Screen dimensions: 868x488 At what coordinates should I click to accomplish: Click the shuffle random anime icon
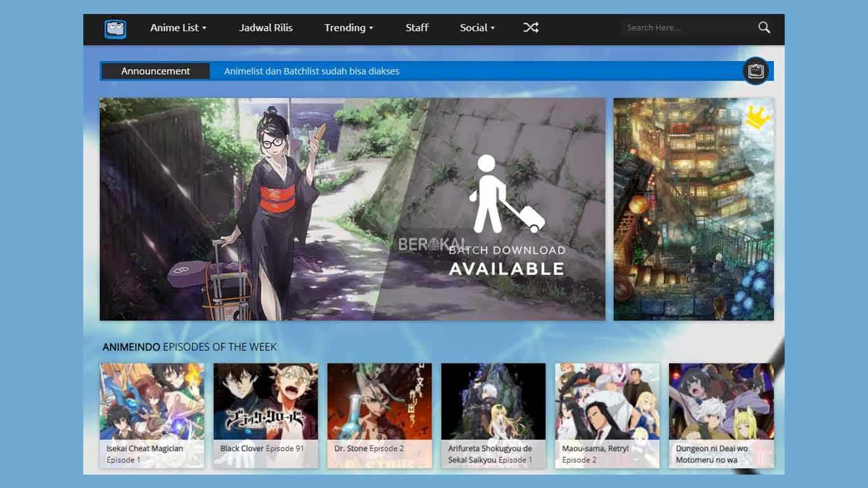point(531,27)
